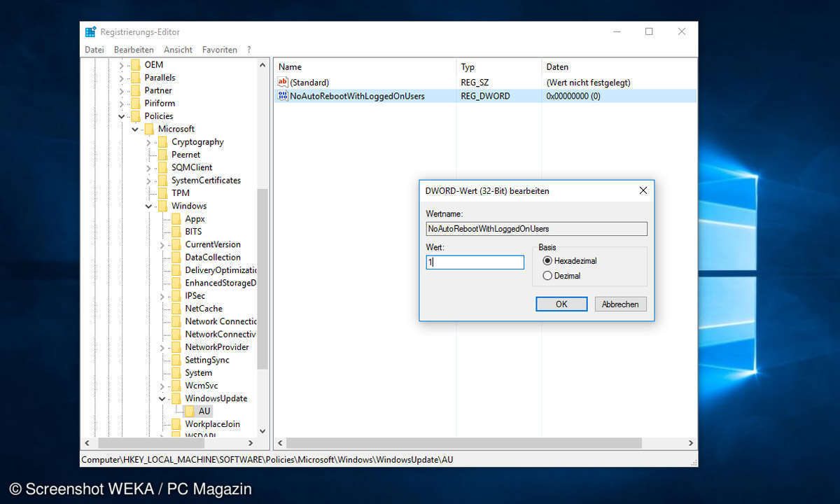Open the ? help menu

248,50
